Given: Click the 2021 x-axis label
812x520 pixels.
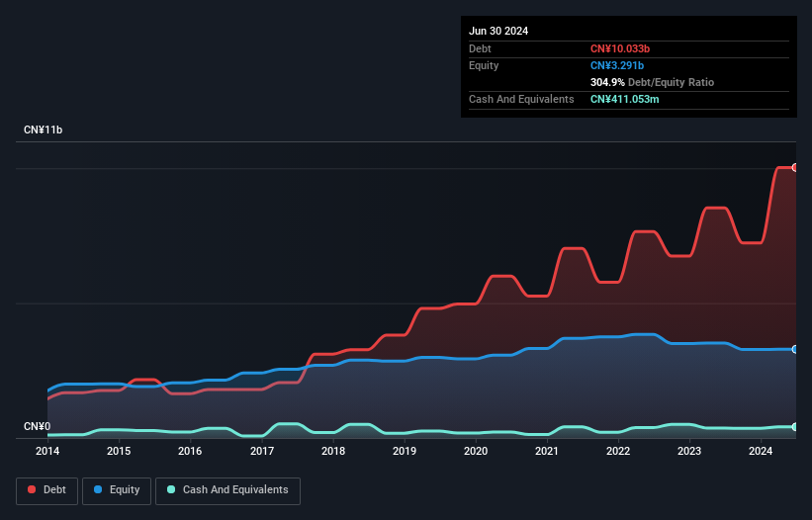Looking at the screenshot, I should point(547,451).
